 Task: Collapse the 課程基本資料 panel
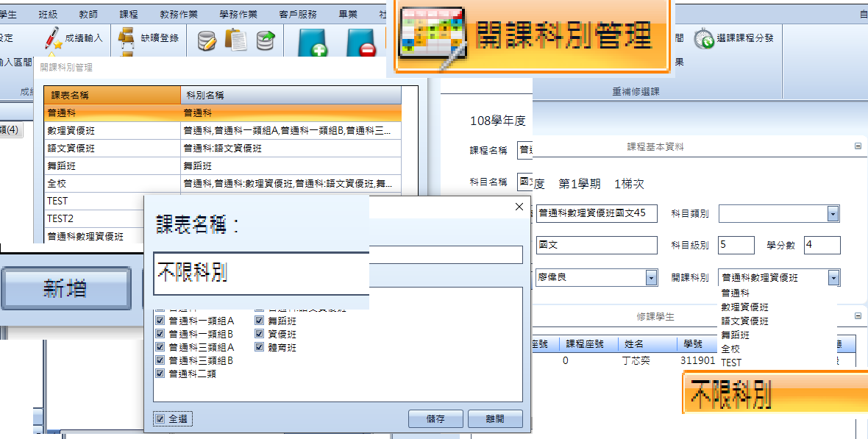tap(858, 146)
